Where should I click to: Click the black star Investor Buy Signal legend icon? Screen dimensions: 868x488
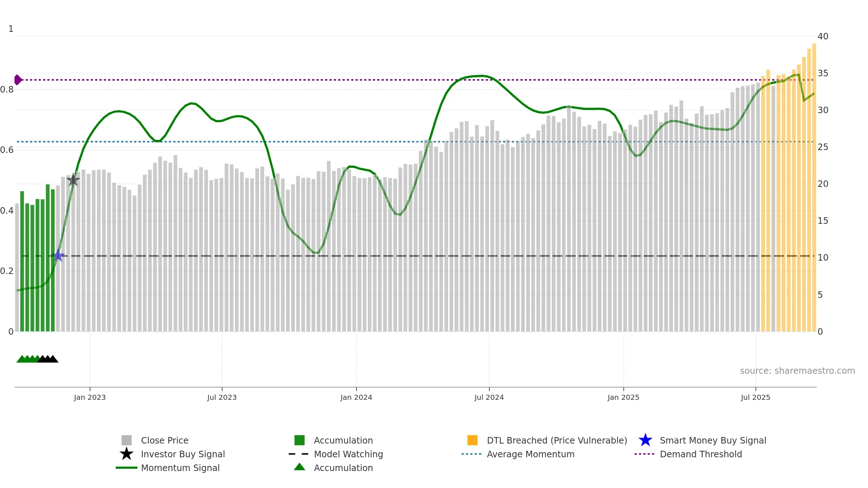coord(127,454)
